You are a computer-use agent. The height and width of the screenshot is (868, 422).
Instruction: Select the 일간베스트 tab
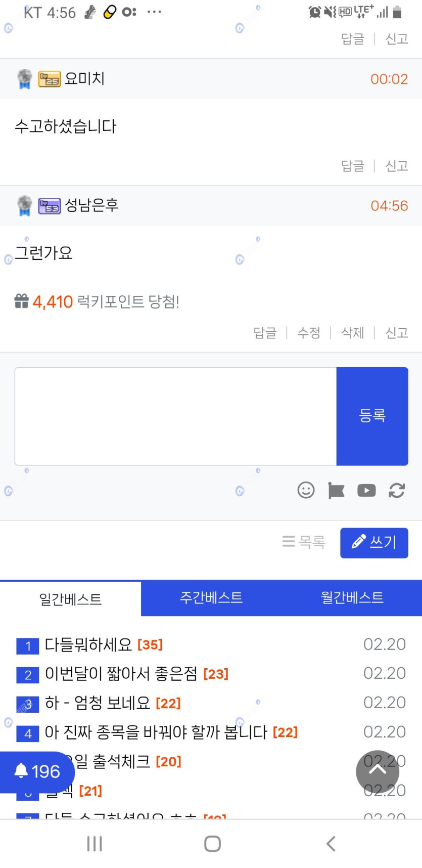click(70, 599)
